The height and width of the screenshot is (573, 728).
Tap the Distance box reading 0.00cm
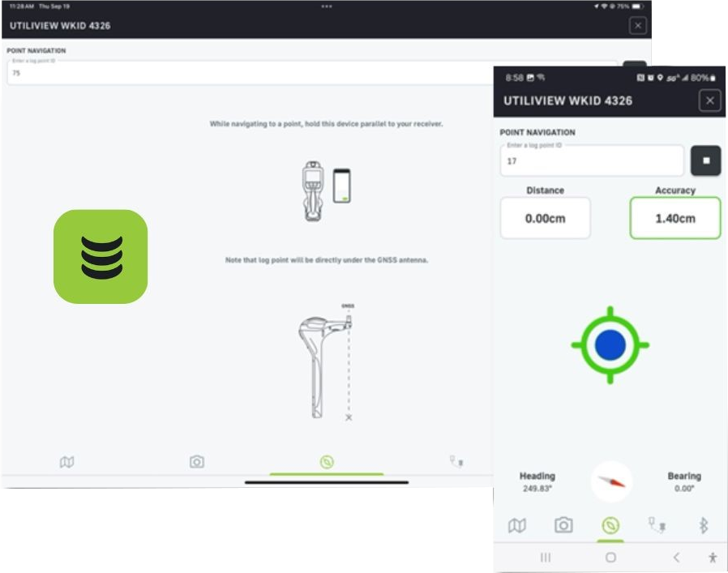coord(545,218)
